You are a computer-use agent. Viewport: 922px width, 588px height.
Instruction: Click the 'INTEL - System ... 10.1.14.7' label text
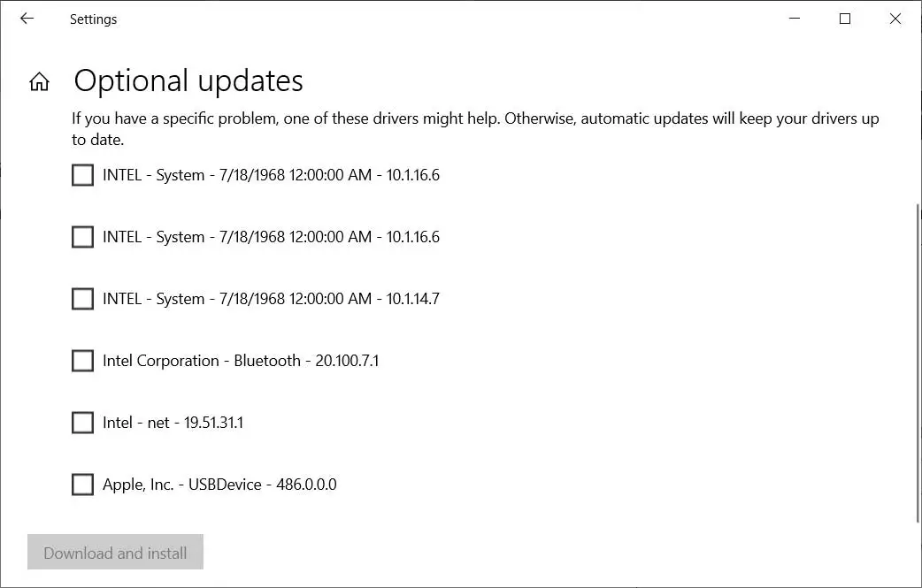tap(271, 299)
